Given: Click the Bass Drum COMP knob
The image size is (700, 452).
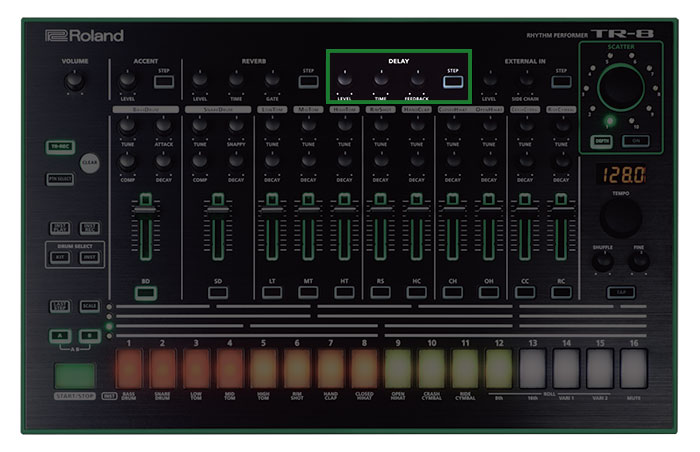Looking at the screenshot, I should click(x=128, y=163).
